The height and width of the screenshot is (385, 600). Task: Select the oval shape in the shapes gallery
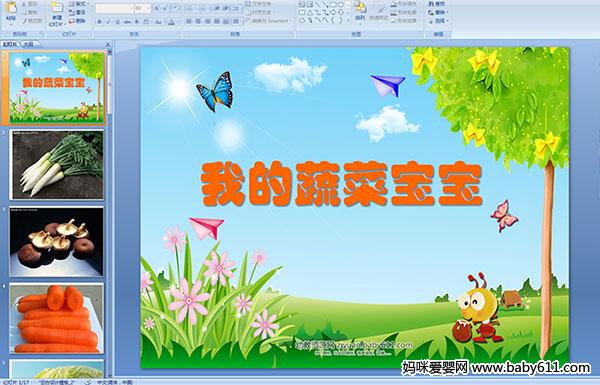pyautogui.click(x=341, y=5)
